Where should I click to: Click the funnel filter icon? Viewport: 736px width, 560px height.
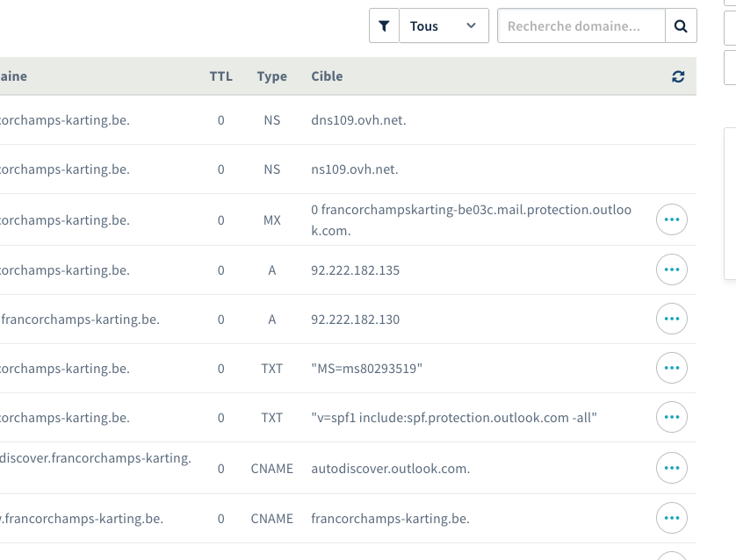tap(384, 26)
